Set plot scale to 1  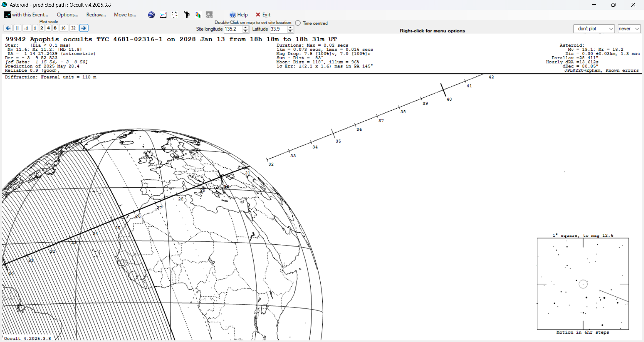click(35, 28)
